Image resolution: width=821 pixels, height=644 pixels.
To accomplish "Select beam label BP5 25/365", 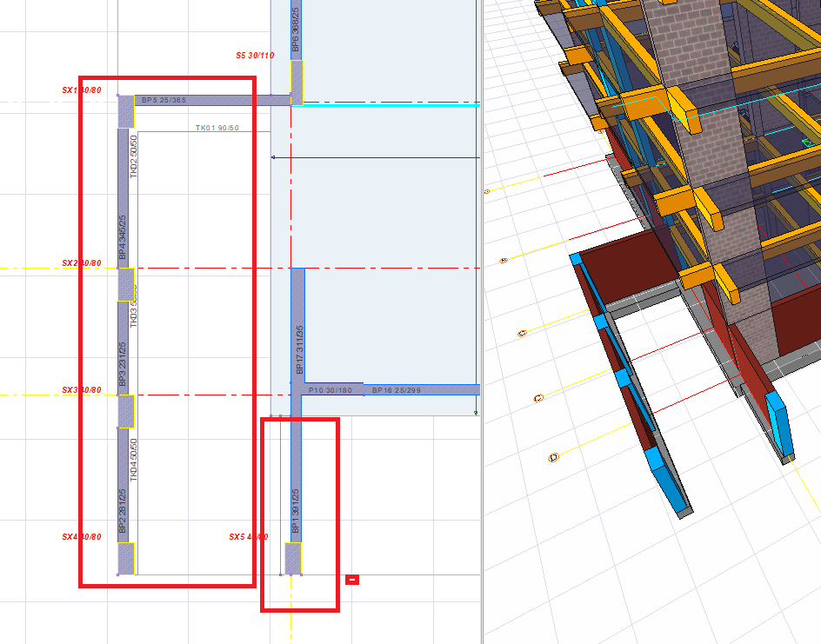I will coord(164,101).
